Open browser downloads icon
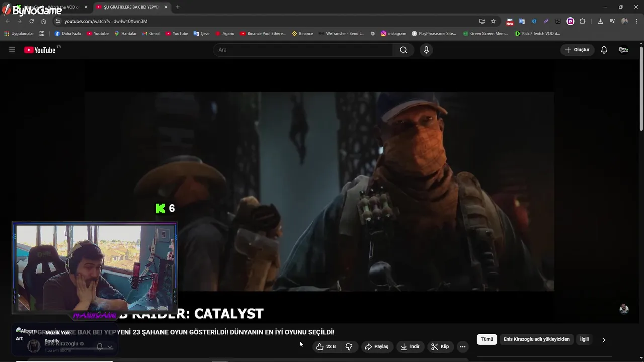644x362 pixels. 600,21
